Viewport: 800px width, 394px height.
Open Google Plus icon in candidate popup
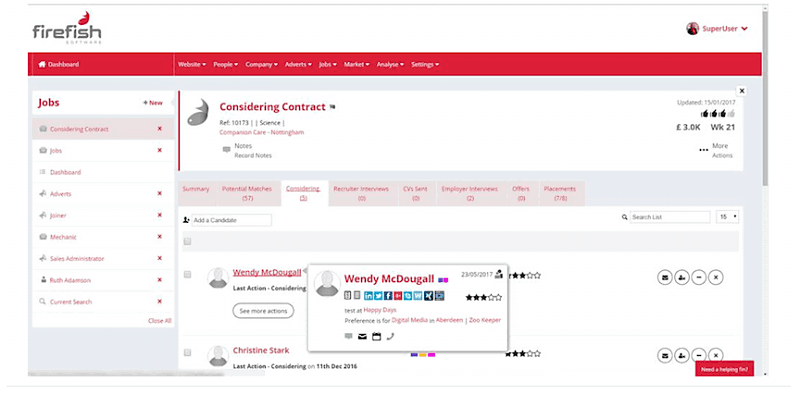click(x=398, y=296)
